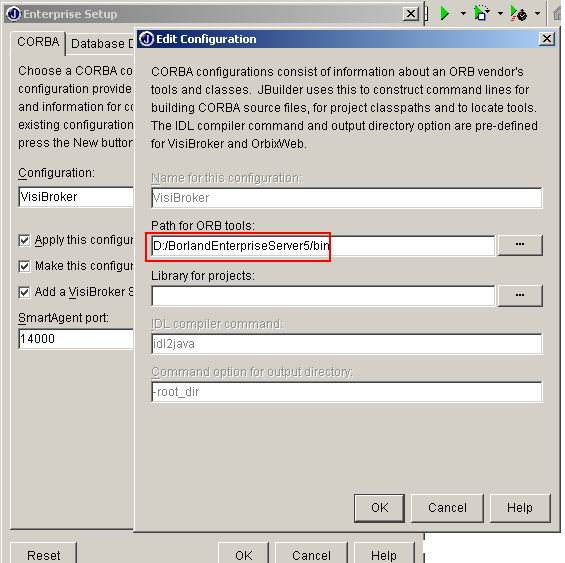Screen dimensions: 565x563
Task: Cancel the Edit Configuration dialog
Action: [447, 508]
